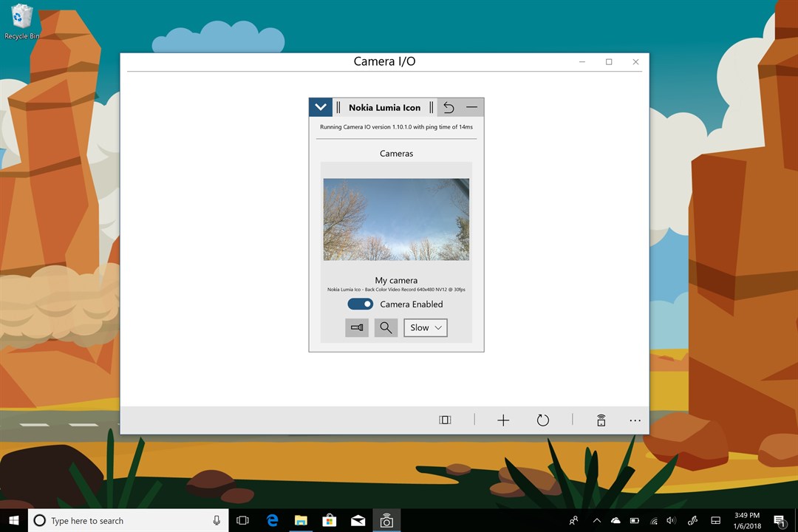This screenshot has width=798, height=532.
Task: Open Microsoft Edge from the taskbar
Action: pos(272,520)
